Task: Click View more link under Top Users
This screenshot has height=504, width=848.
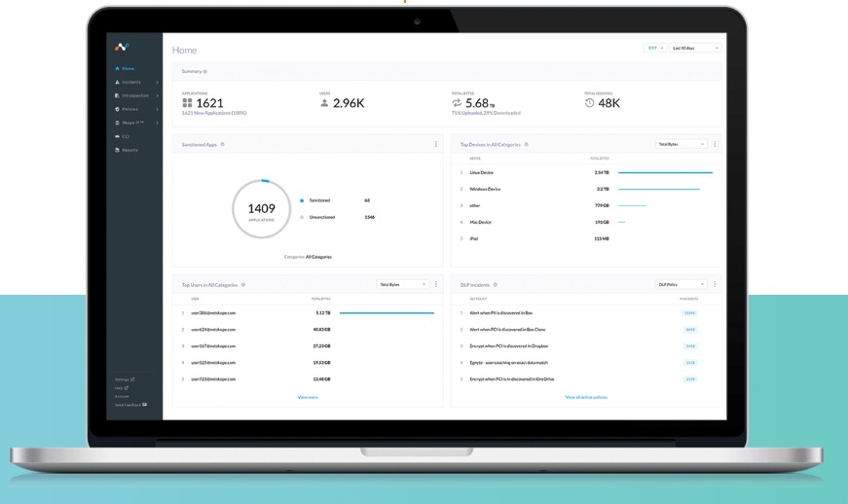Action: click(x=308, y=397)
